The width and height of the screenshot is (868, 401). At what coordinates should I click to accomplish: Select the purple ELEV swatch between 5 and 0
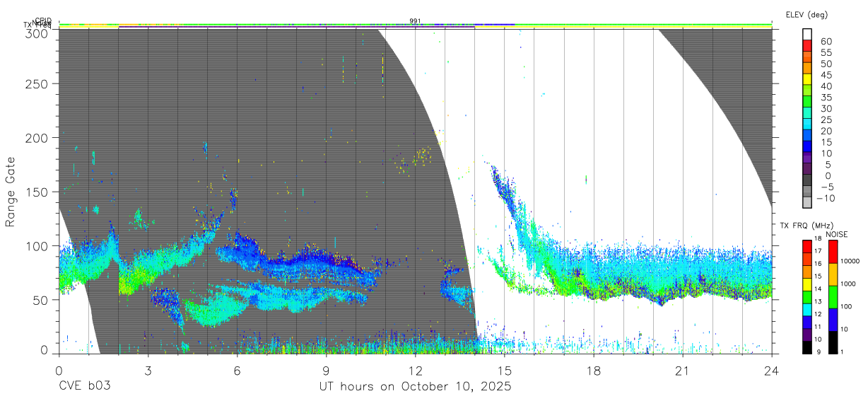807,170
